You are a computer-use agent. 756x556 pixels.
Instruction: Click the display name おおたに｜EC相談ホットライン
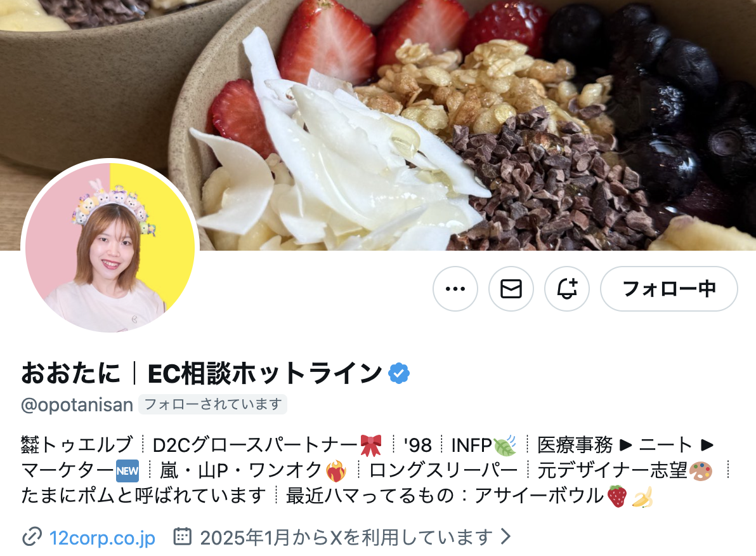click(202, 373)
